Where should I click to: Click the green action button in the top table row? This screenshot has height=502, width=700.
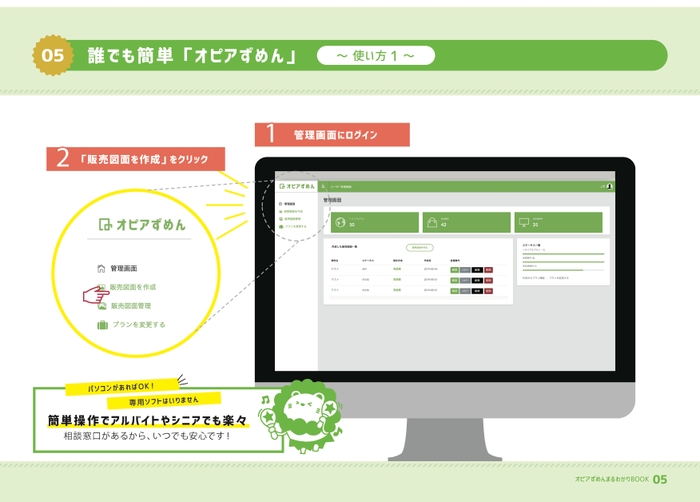pos(454,270)
